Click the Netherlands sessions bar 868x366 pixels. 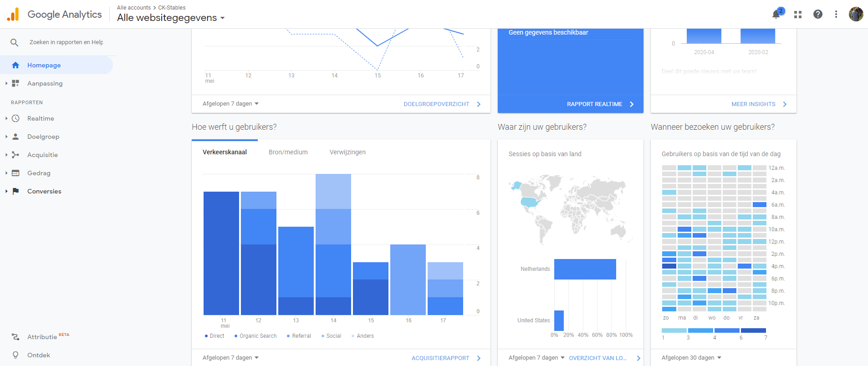(x=585, y=269)
